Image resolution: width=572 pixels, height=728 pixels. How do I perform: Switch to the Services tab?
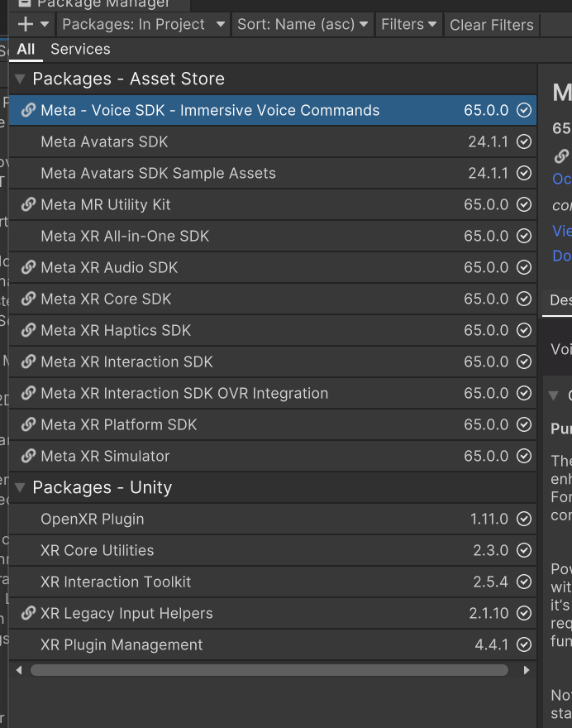click(x=80, y=49)
